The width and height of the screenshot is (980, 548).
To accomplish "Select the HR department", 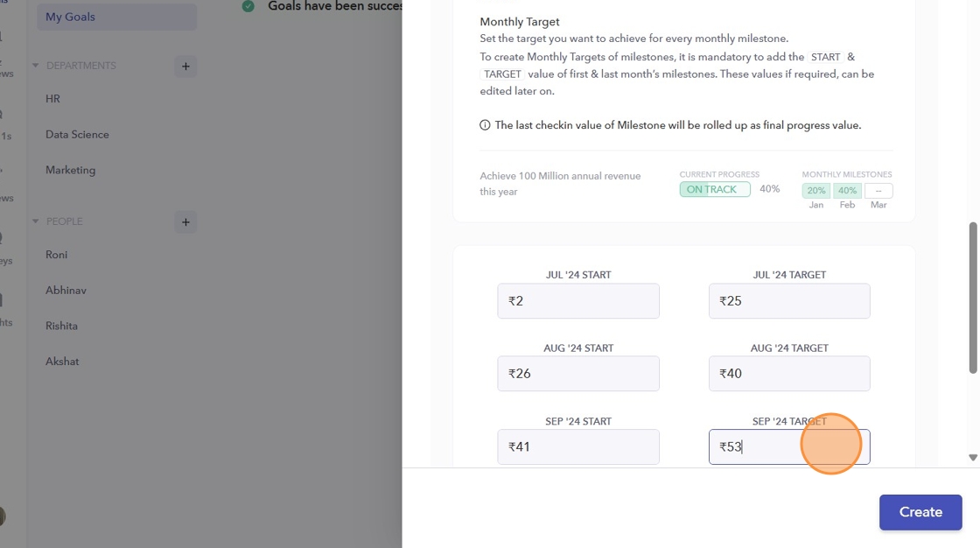I will tap(53, 99).
